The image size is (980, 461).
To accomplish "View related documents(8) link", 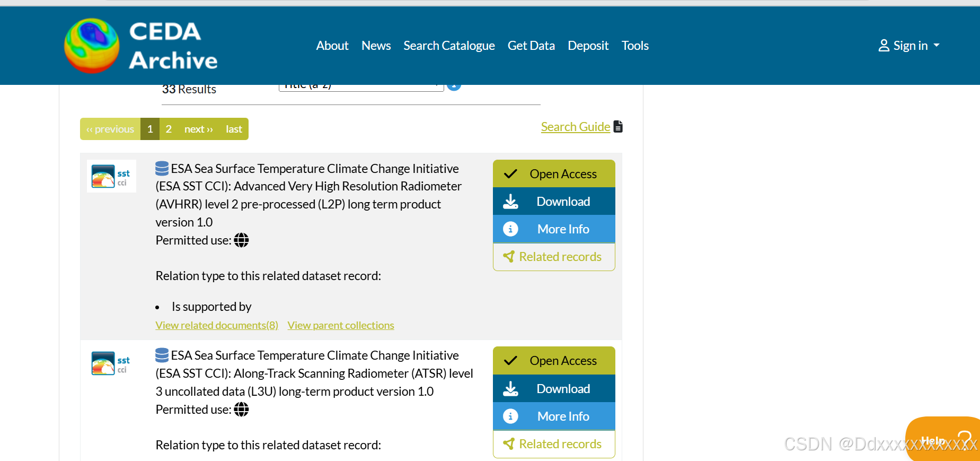I will click(217, 325).
